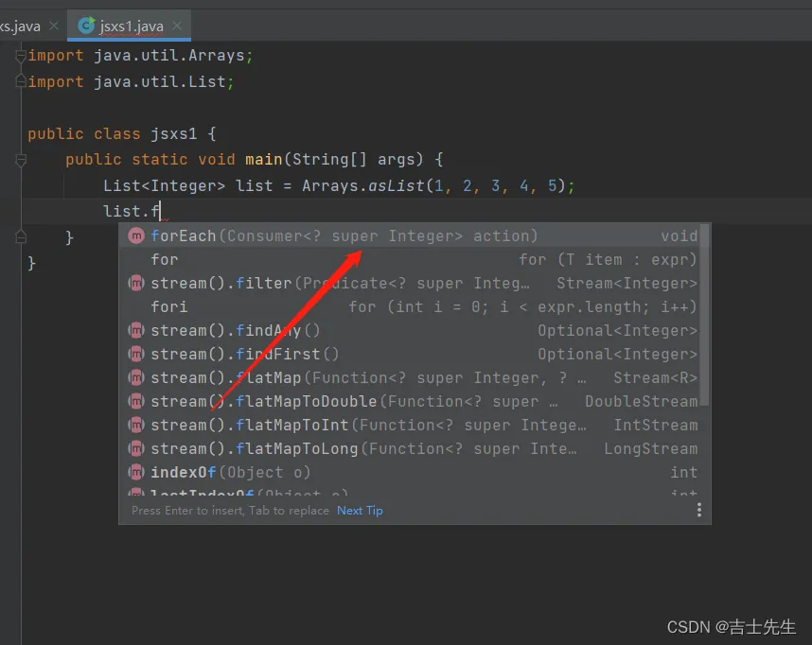Collapse the main method fold marker
The width and height of the screenshot is (812, 645).
tap(21, 160)
